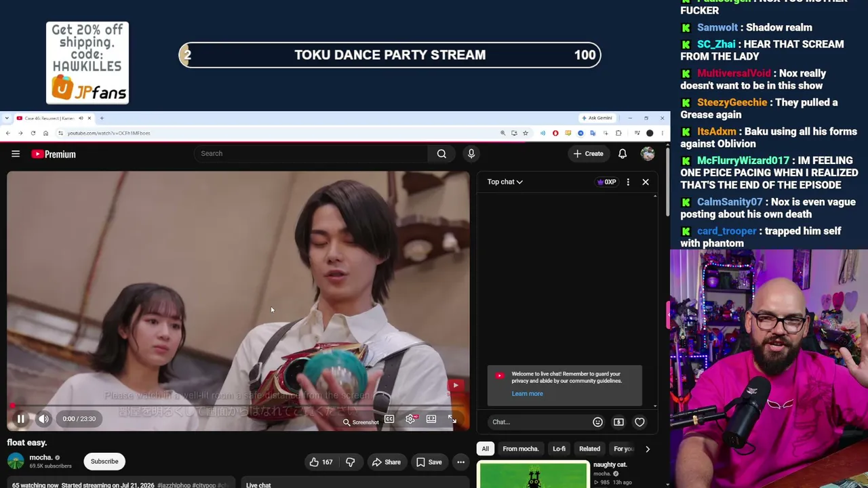Follow the Learn more link in chat

(x=527, y=394)
